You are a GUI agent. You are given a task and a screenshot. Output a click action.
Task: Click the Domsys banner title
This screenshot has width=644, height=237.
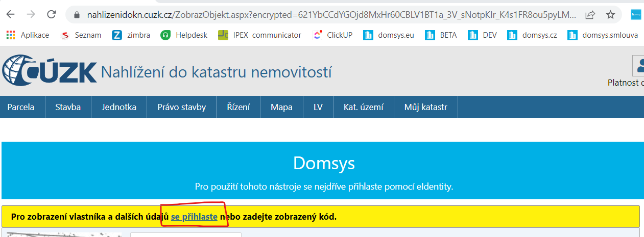[x=324, y=163]
